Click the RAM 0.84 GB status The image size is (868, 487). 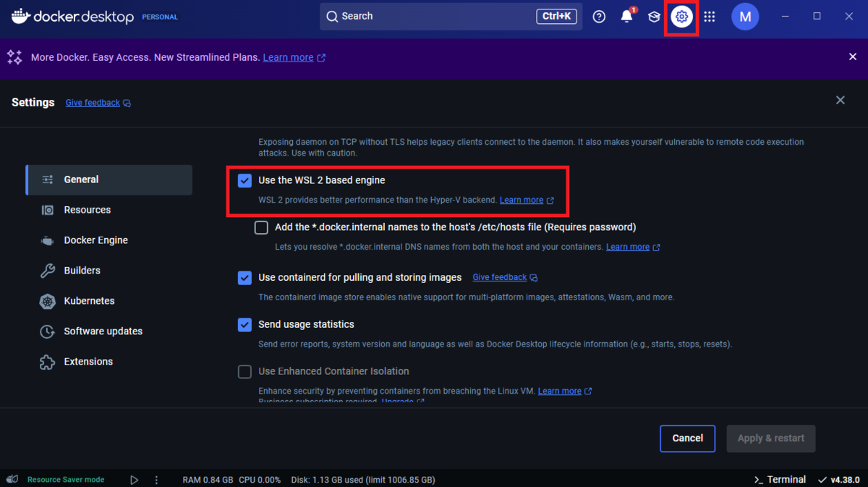point(208,480)
